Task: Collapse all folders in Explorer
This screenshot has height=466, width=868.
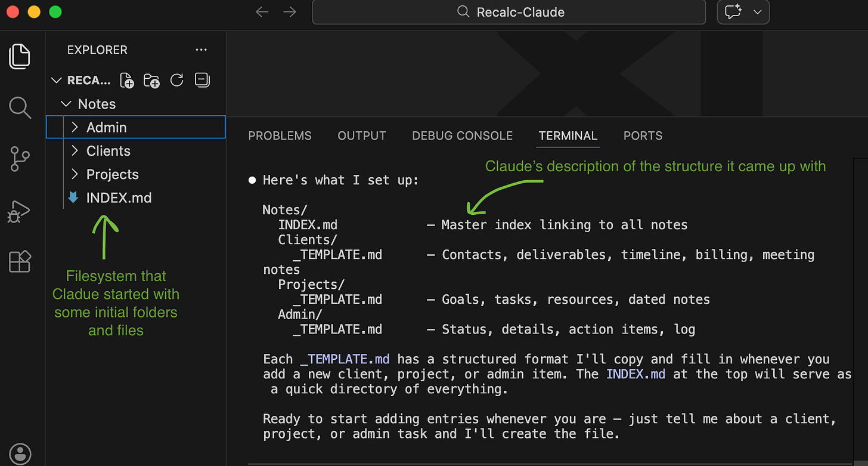Action: coord(203,80)
